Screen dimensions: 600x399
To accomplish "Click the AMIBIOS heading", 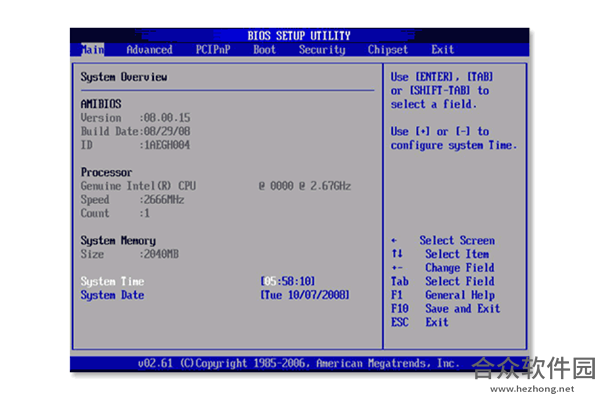I will [x=101, y=104].
